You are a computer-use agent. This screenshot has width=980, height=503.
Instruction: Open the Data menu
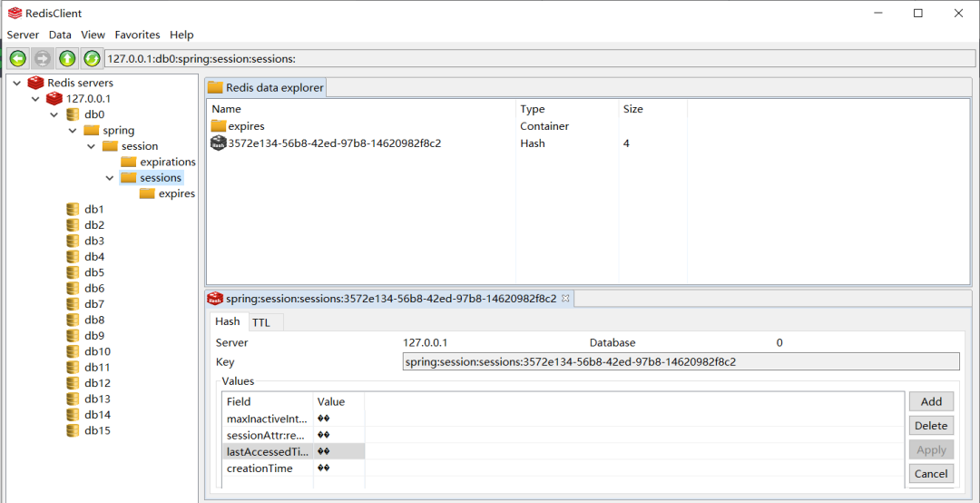click(x=60, y=35)
